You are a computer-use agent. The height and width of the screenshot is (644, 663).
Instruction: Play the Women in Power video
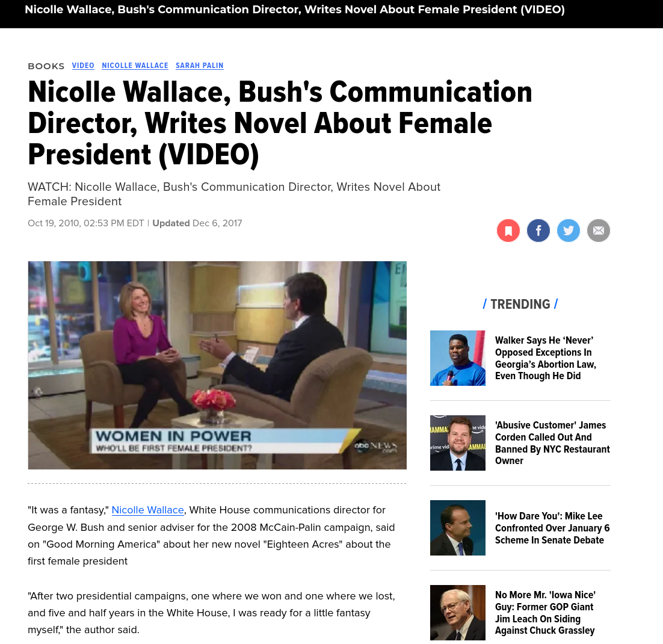coord(217,365)
